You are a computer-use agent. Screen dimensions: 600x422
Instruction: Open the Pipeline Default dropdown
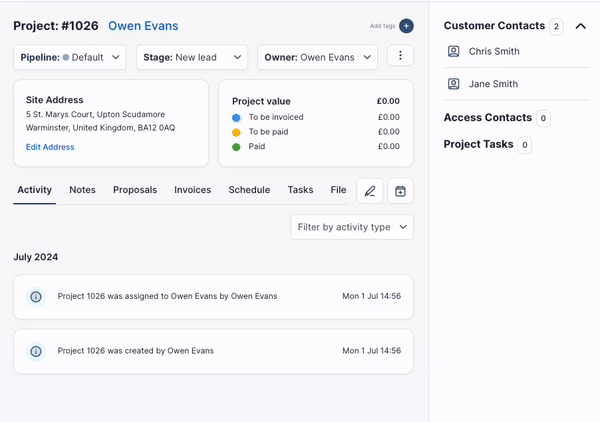[70, 58]
